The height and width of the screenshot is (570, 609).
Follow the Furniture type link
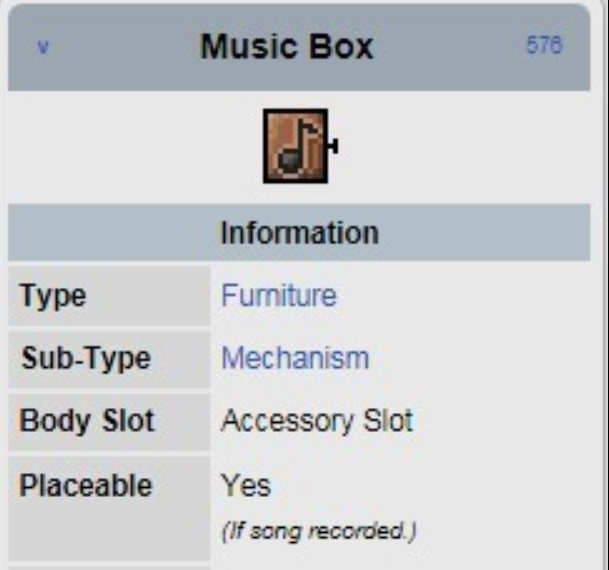coord(279,295)
